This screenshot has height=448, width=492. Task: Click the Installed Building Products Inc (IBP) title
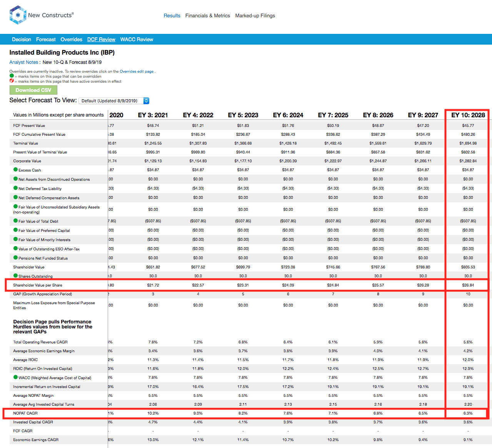[62, 53]
